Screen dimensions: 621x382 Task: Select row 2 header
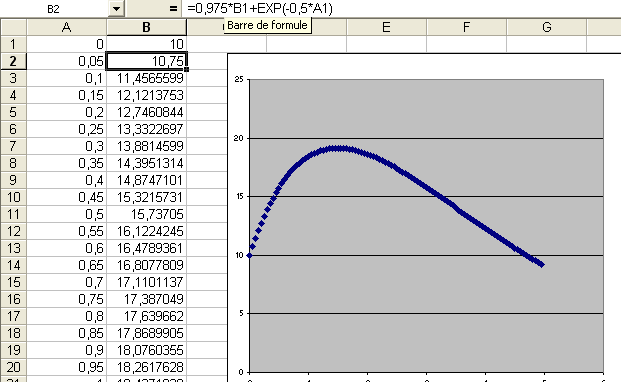(13, 61)
